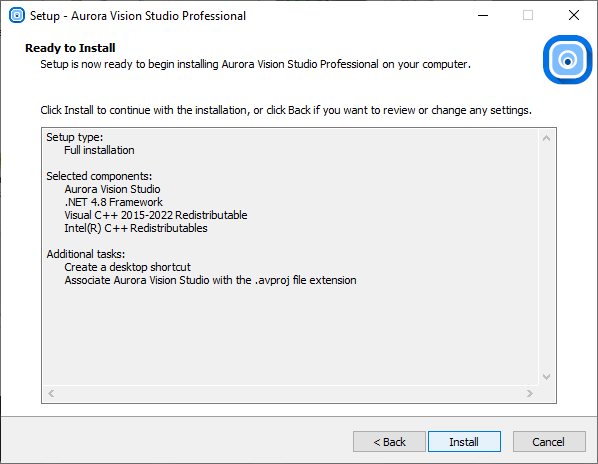Click the .avproj file extension association line
The width and height of the screenshot is (598, 464).
210,280
